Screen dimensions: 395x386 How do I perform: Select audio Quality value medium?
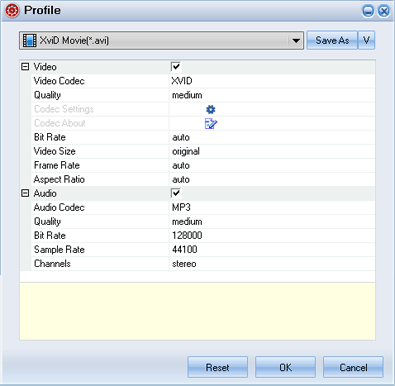187,222
